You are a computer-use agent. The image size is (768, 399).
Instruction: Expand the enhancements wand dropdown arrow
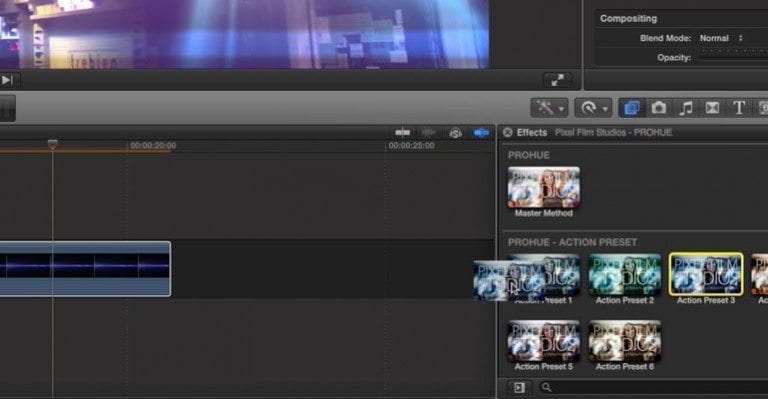click(x=561, y=109)
